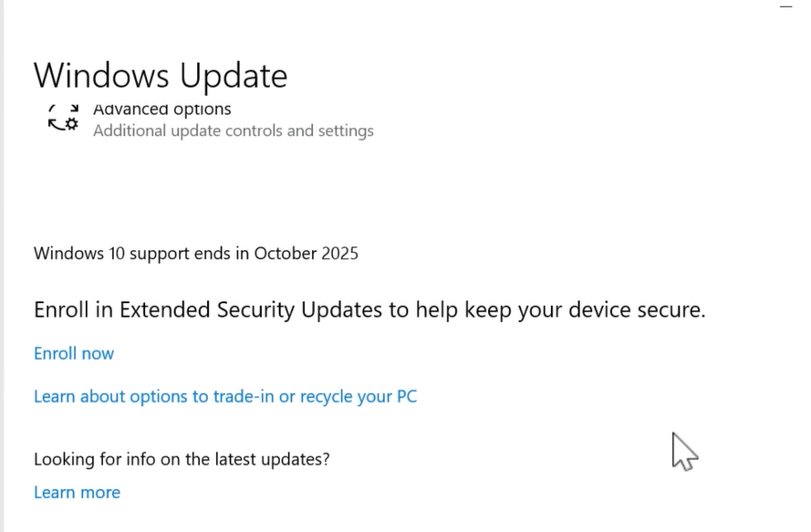
Task: Click the word 'Windows' in the page title
Action: [x=102, y=75]
